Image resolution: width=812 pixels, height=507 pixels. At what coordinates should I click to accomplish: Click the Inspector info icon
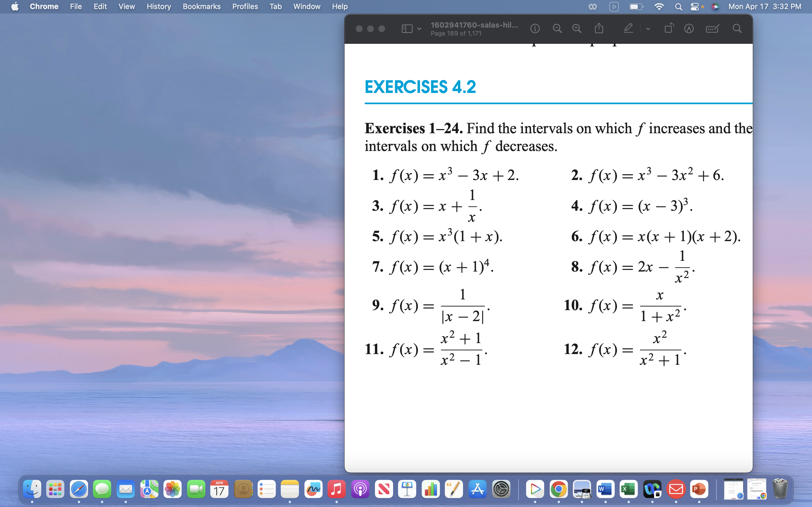(535, 28)
